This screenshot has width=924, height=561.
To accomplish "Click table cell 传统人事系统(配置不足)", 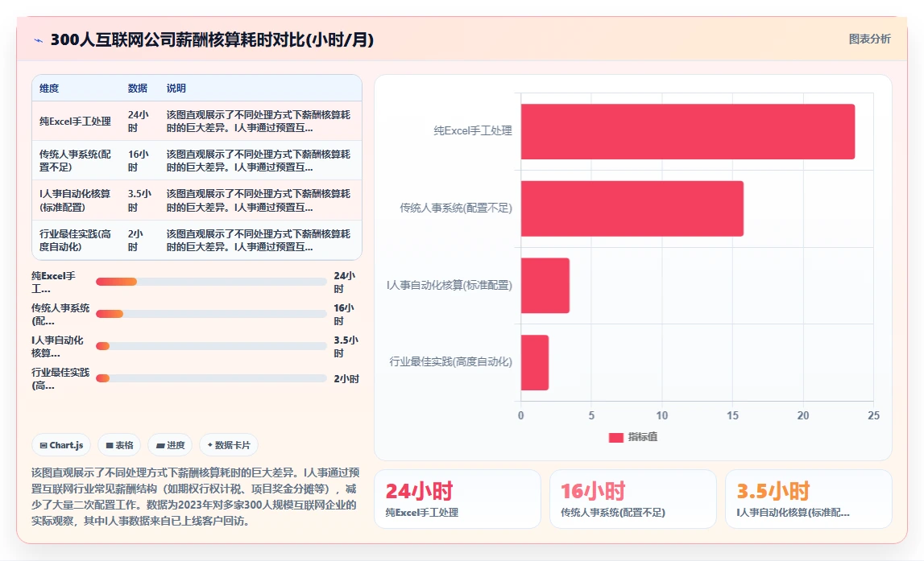I will pos(76,161).
